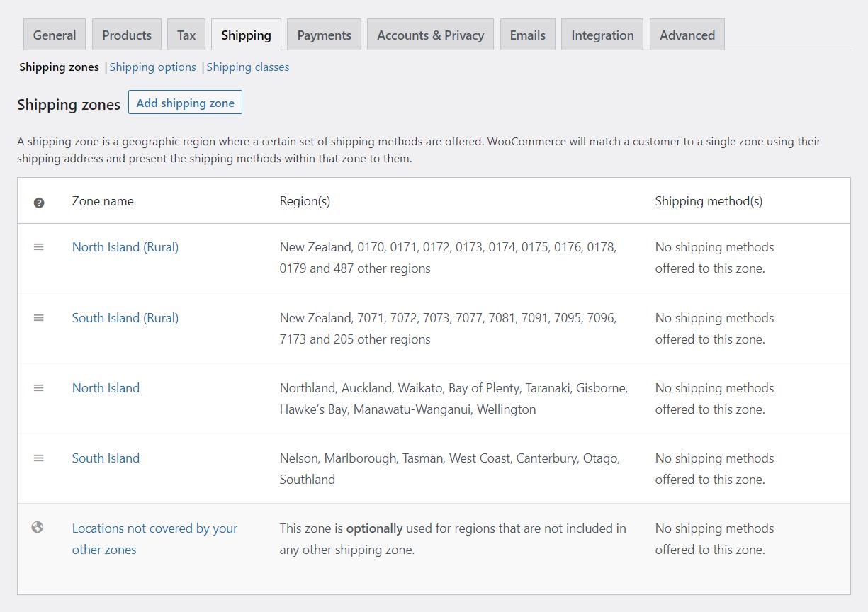Switch to the Emails tab

tap(527, 35)
